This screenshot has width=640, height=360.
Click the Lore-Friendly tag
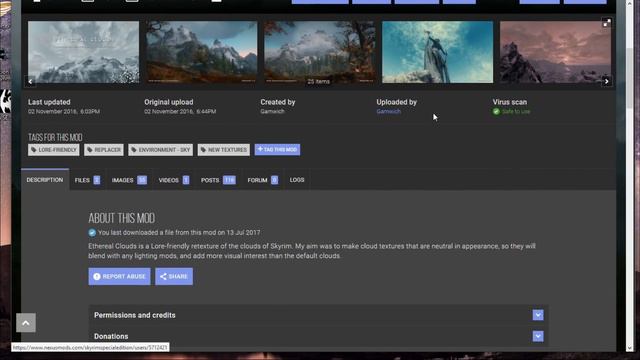click(x=53, y=150)
